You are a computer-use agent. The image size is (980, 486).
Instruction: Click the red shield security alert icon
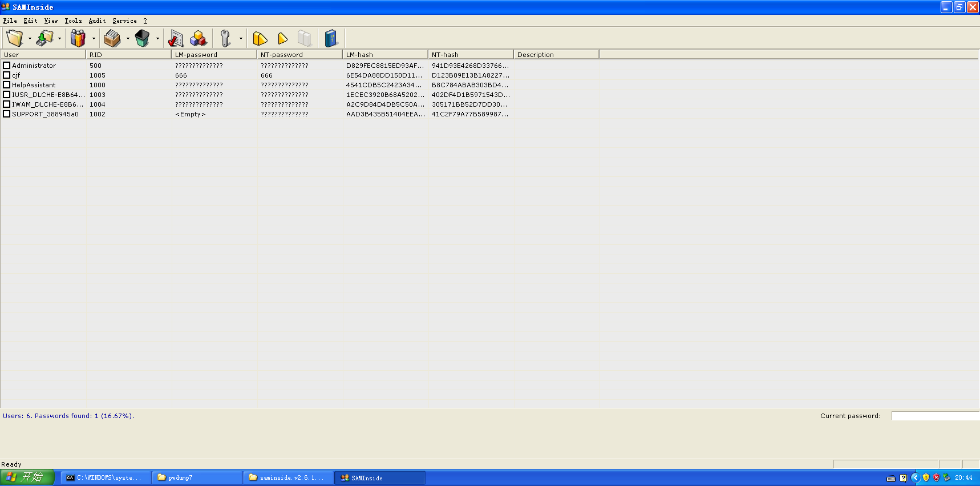point(936,477)
